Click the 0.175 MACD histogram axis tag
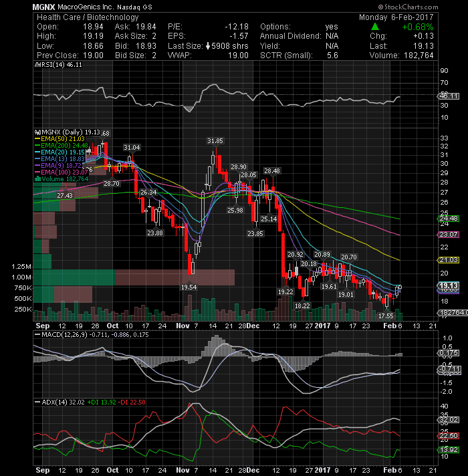The height and width of the screenshot is (476, 468). (x=449, y=353)
